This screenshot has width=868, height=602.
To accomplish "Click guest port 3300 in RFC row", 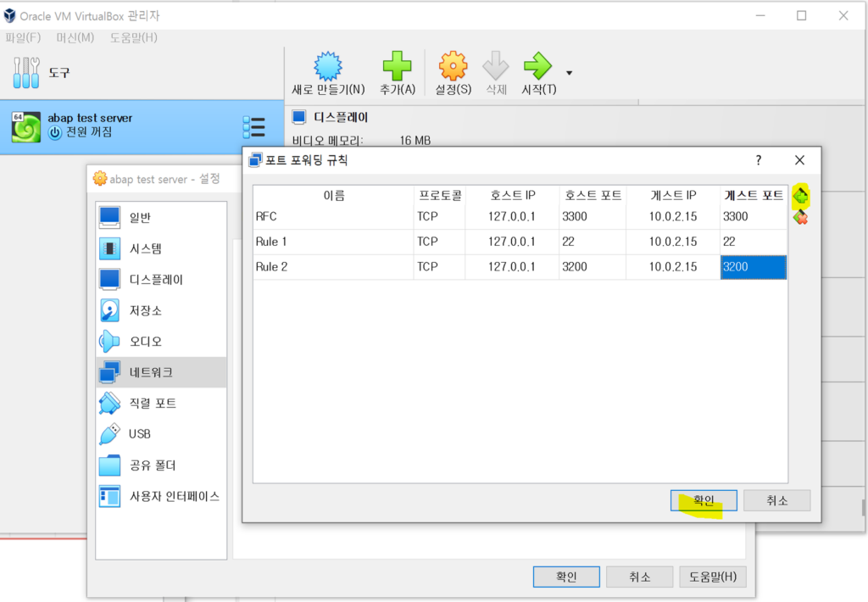I will tap(754, 216).
